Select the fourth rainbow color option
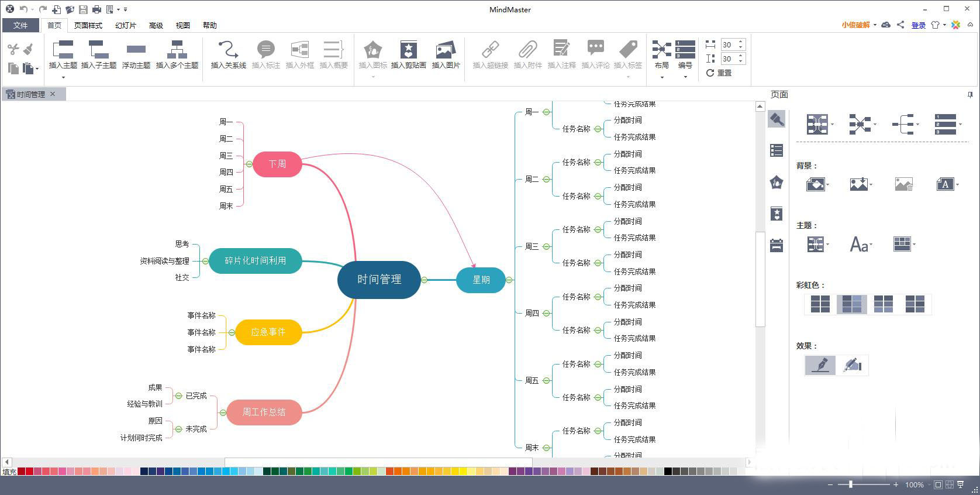Image resolution: width=980 pixels, height=495 pixels. [915, 304]
